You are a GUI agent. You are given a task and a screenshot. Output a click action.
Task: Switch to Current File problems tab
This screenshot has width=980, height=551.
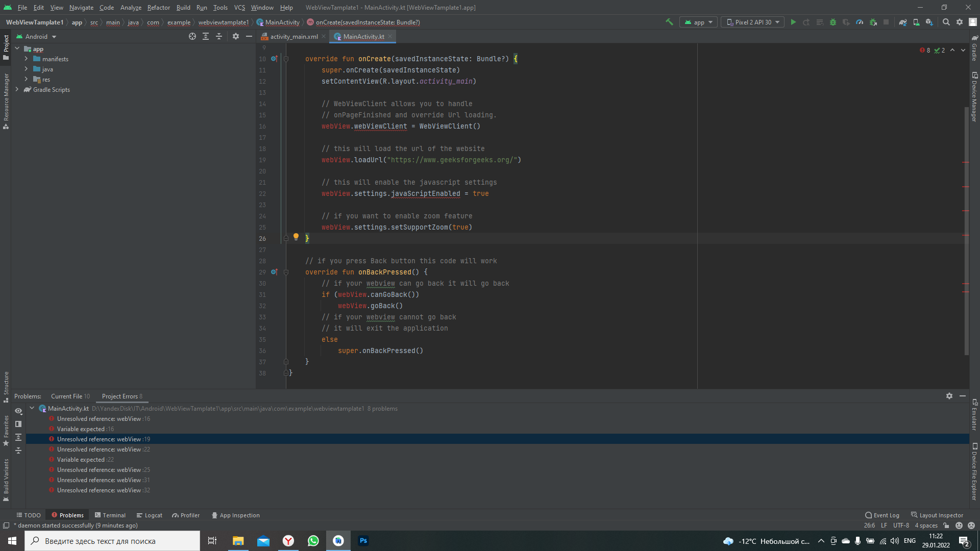pos(70,396)
